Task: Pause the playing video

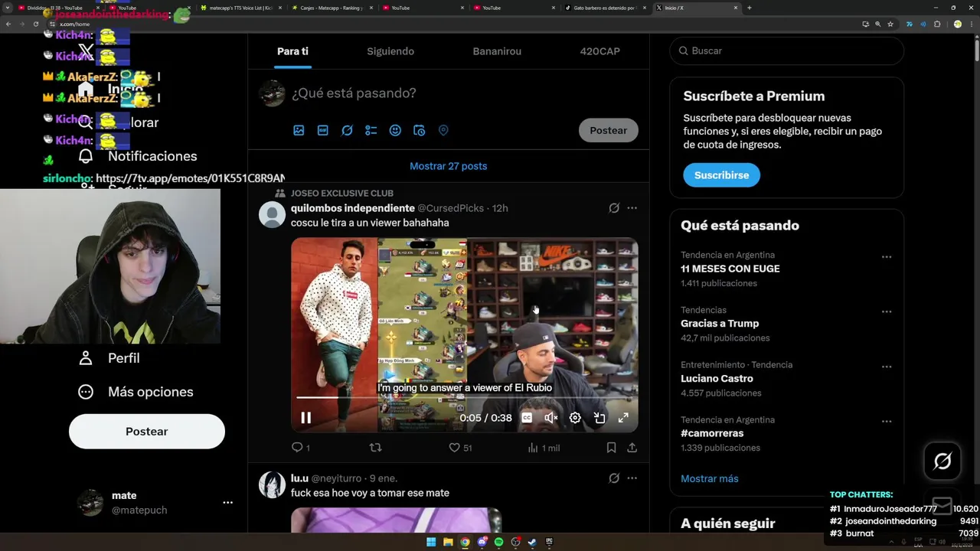Action: pyautogui.click(x=305, y=418)
